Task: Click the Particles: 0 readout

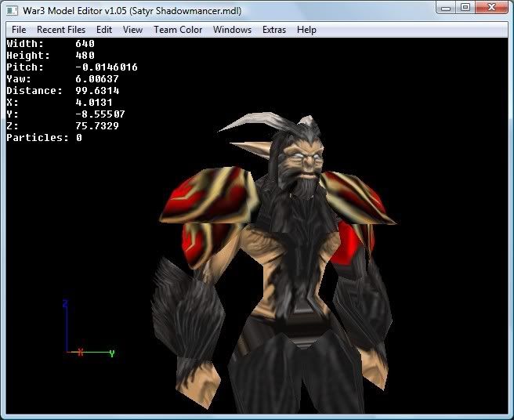Action: pos(44,138)
